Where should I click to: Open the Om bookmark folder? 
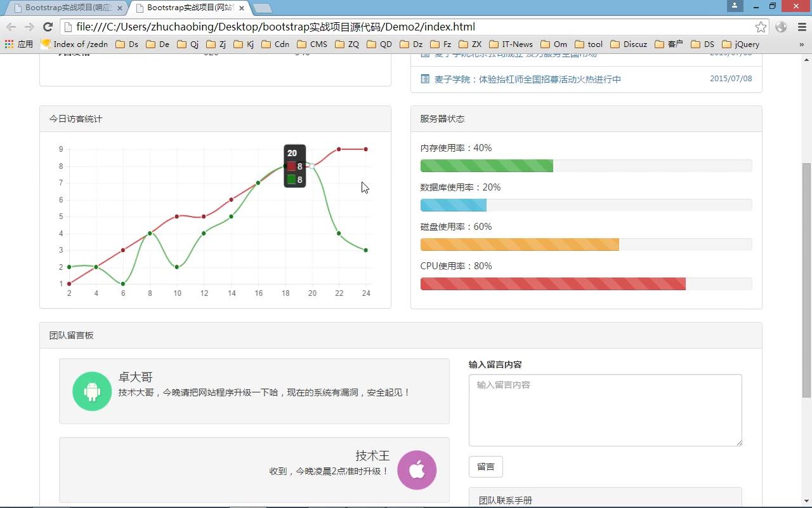(x=554, y=44)
